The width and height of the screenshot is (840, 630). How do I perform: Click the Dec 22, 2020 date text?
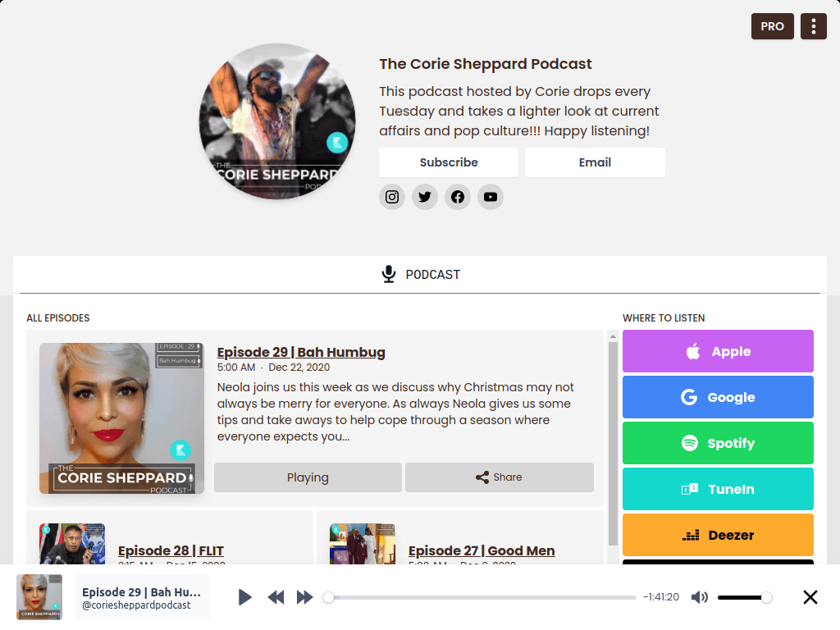coord(299,367)
